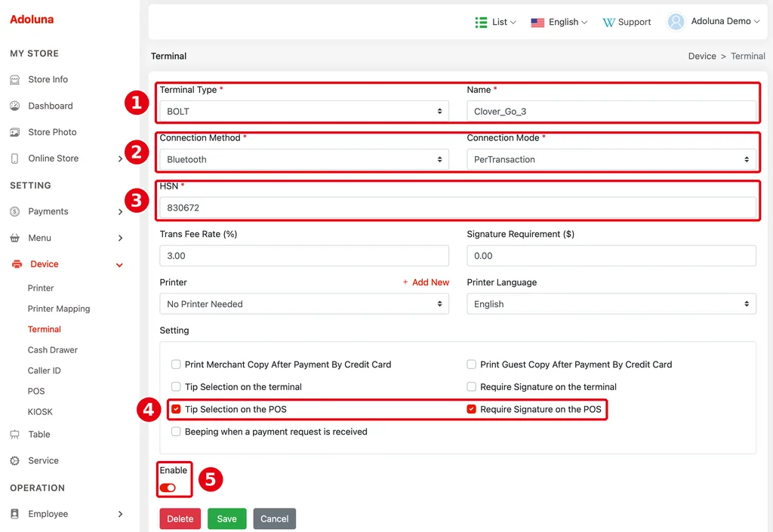Click into the HSN input field
The height and width of the screenshot is (532, 773).
pos(457,208)
